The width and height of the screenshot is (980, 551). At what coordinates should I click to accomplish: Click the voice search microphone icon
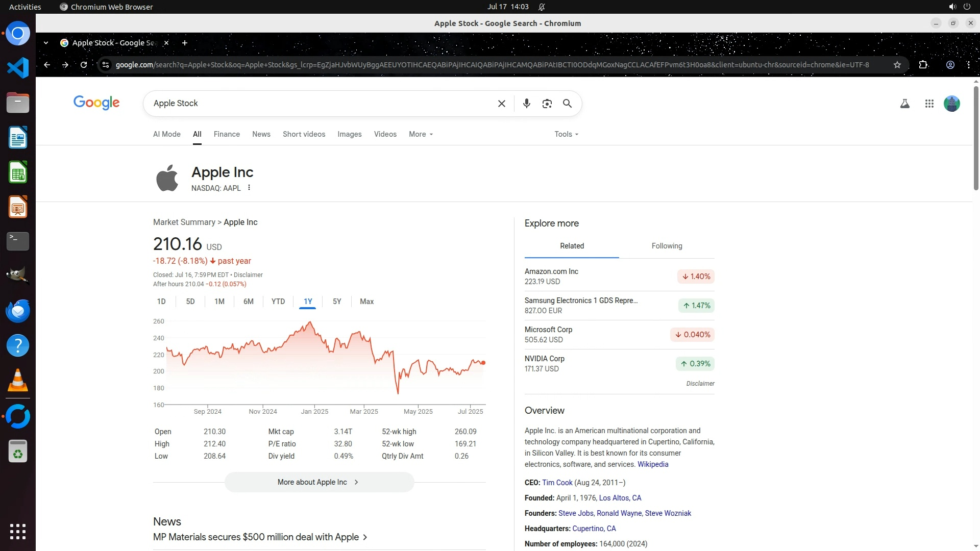click(526, 104)
